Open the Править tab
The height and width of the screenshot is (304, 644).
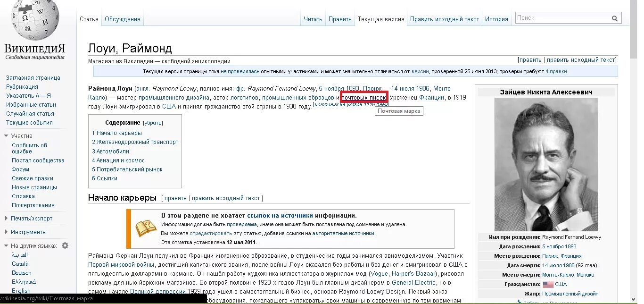pos(340,19)
